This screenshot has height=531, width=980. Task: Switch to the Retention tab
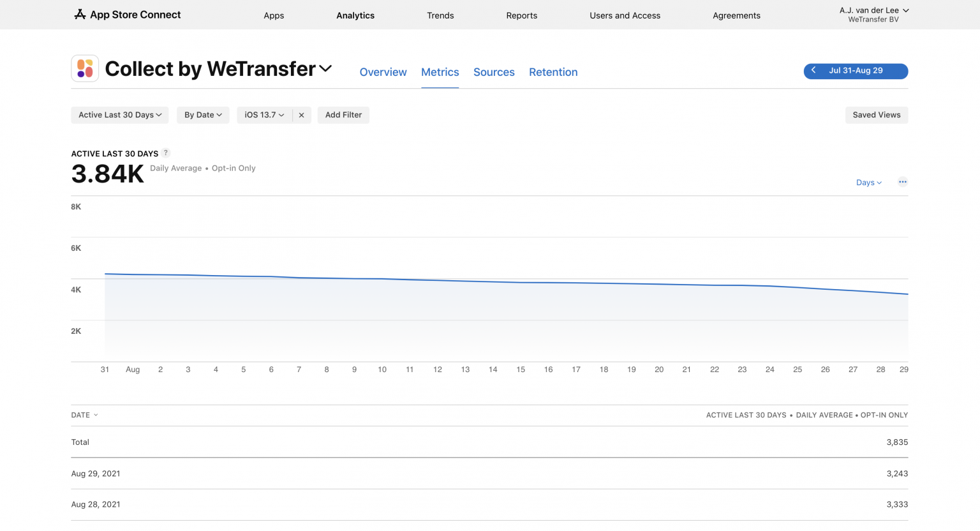point(553,72)
